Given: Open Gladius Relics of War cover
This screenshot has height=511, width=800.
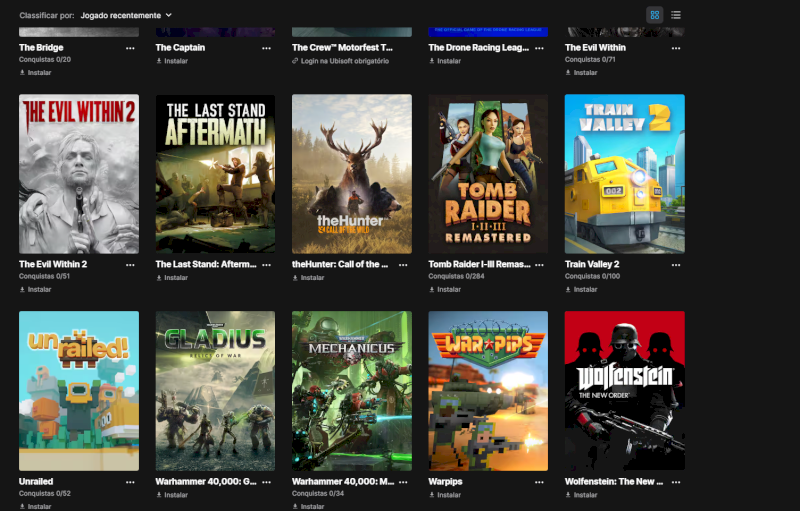Looking at the screenshot, I should (215, 391).
